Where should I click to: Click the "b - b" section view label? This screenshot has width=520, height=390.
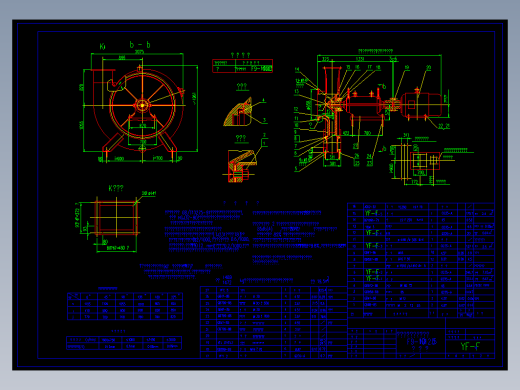tap(140, 45)
